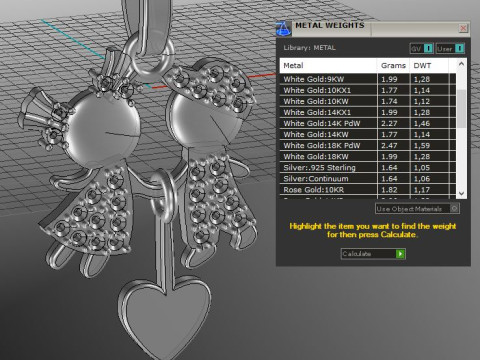Close the Metal Weights panel
Viewport: 480px width, 360px height.
(x=463, y=28)
